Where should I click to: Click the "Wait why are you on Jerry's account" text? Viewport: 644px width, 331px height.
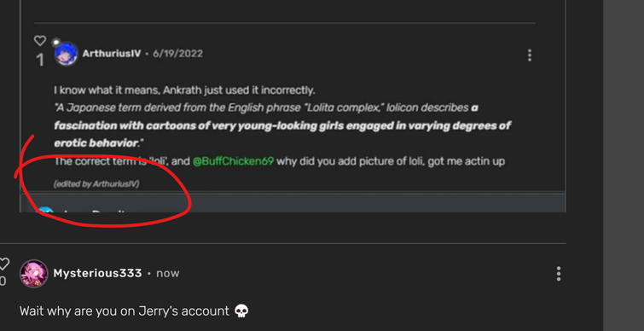click(x=124, y=311)
